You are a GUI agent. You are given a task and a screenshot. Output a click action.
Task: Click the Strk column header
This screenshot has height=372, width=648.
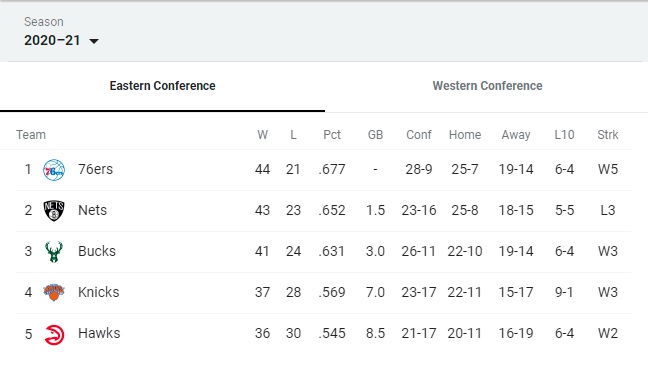click(x=608, y=135)
